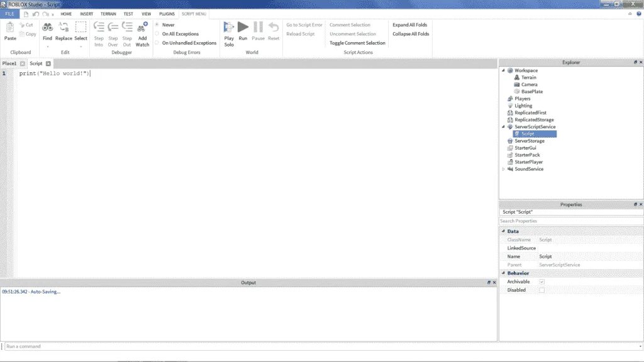Collapse the Workspace tree node
This screenshot has height=362, width=644.
tap(504, 70)
